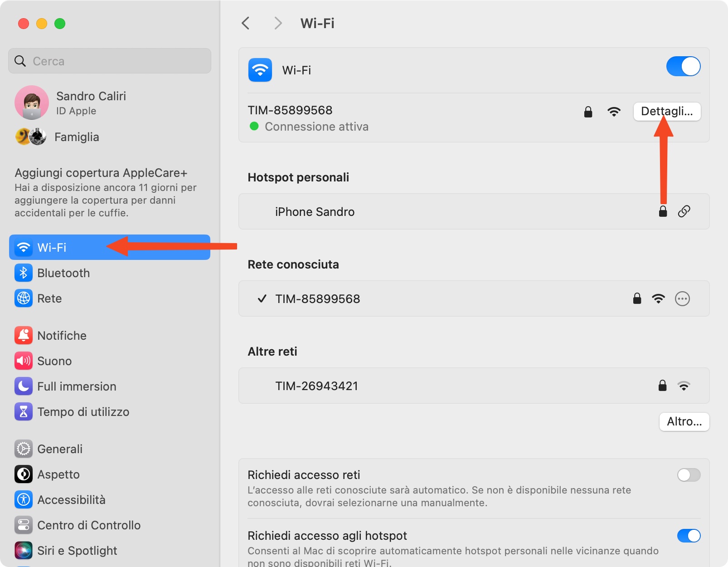Click the Generali gear icon

click(24, 449)
